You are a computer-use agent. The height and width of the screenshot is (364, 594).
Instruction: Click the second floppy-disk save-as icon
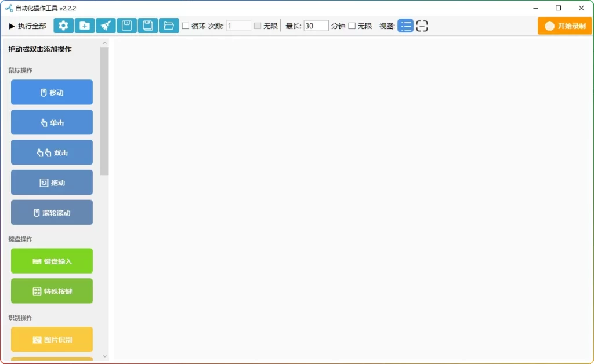(x=147, y=26)
